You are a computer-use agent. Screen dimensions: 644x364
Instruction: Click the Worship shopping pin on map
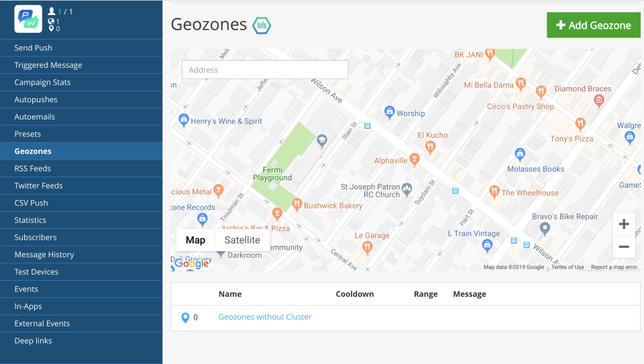coord(389,112)
